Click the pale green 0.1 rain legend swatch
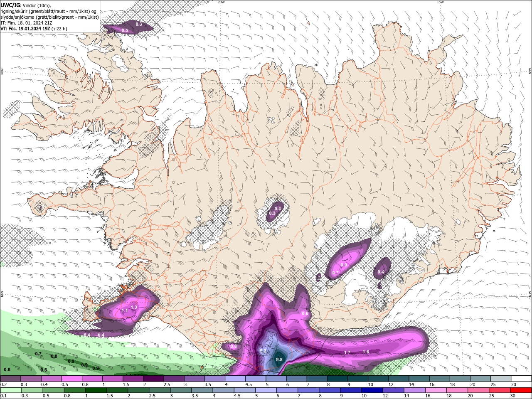This screenshot has height=399, width=532. [11, 390]
